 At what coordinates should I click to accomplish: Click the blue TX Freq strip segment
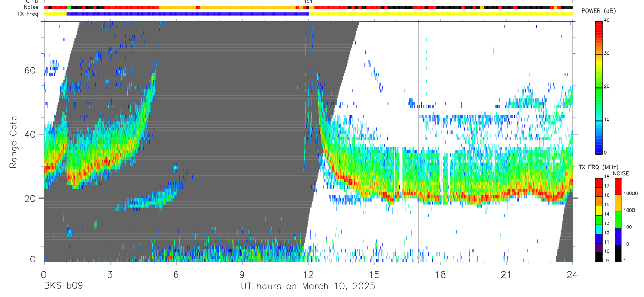pyautogui.click(x=188, y=14)
